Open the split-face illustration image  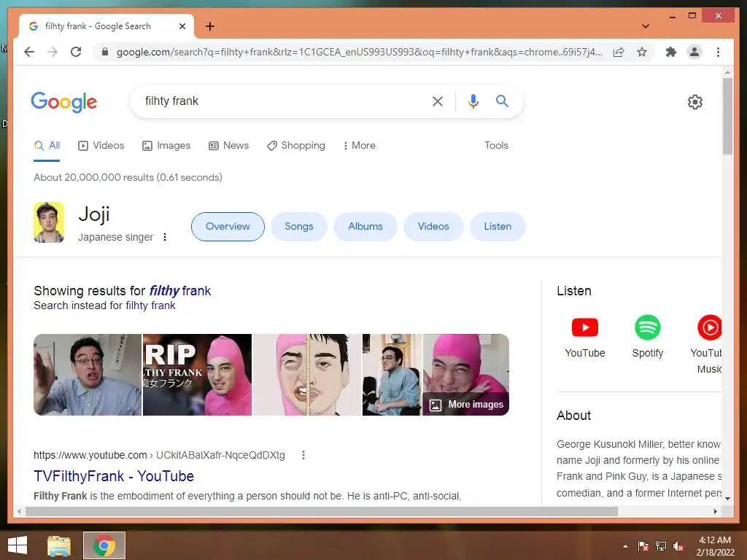[x=307, y=375]
